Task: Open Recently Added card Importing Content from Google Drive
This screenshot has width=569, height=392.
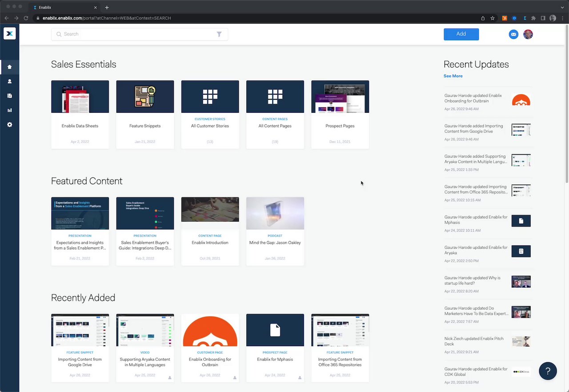Action: click(x=80, y=348)
